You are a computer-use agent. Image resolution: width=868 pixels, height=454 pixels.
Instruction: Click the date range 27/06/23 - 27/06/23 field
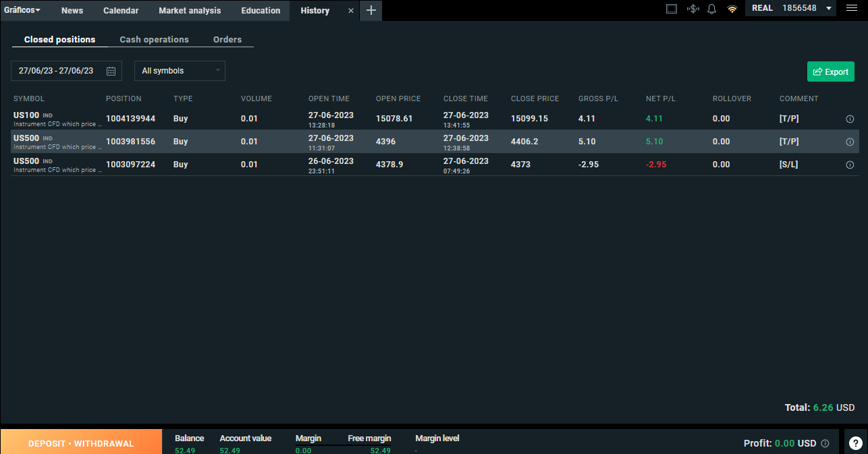pos(66,71)
